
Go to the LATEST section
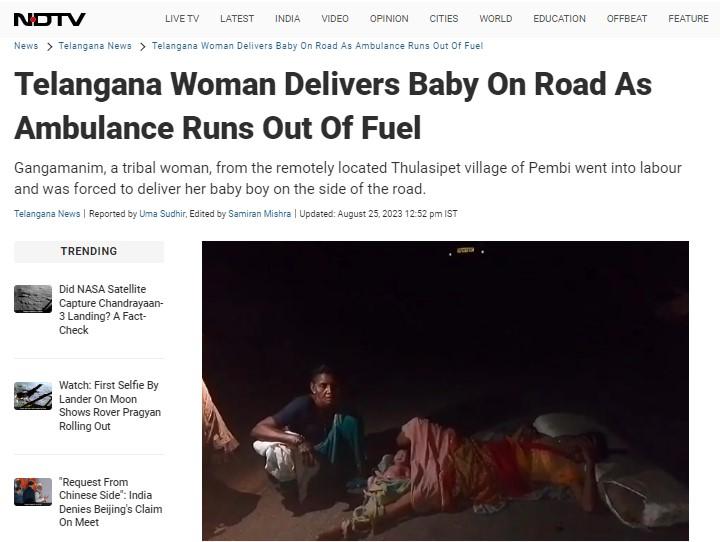point(237,19)
